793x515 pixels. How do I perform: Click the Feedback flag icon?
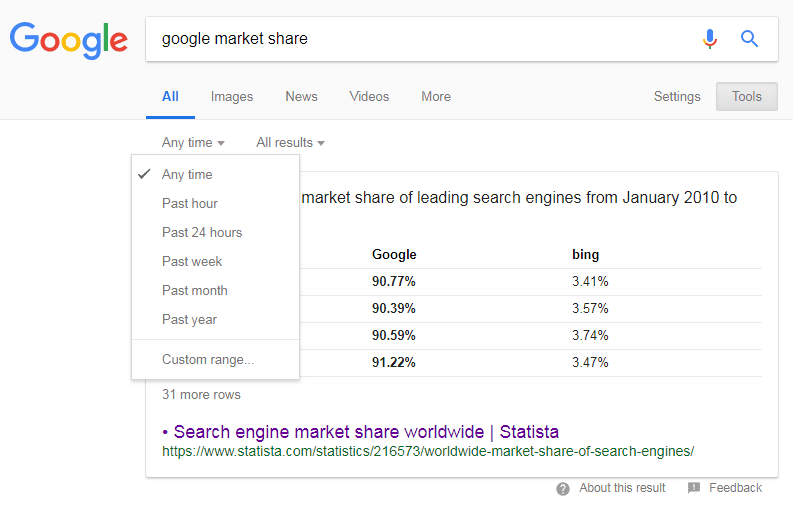(694, 488)
